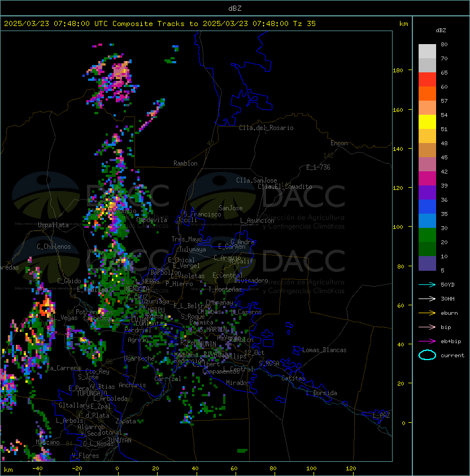Screen dimensions: 470x476
Task: Click the 'L_Asuncion' map label
Action: click(x=257, y=220)
